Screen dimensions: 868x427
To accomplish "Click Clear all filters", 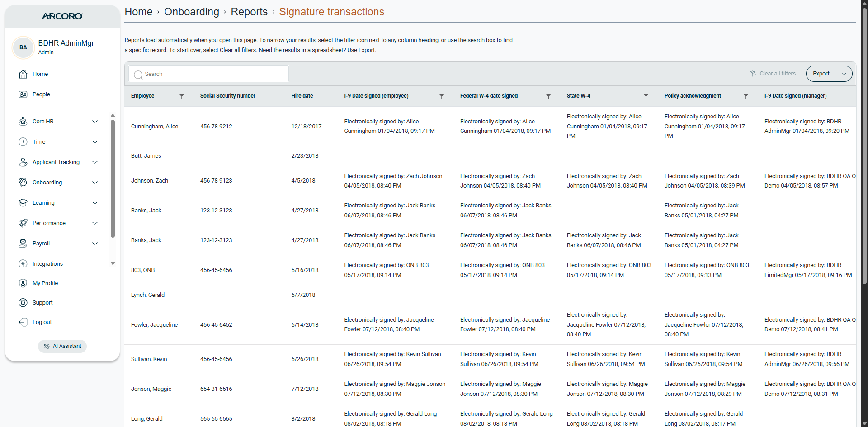I will (773, 74).
